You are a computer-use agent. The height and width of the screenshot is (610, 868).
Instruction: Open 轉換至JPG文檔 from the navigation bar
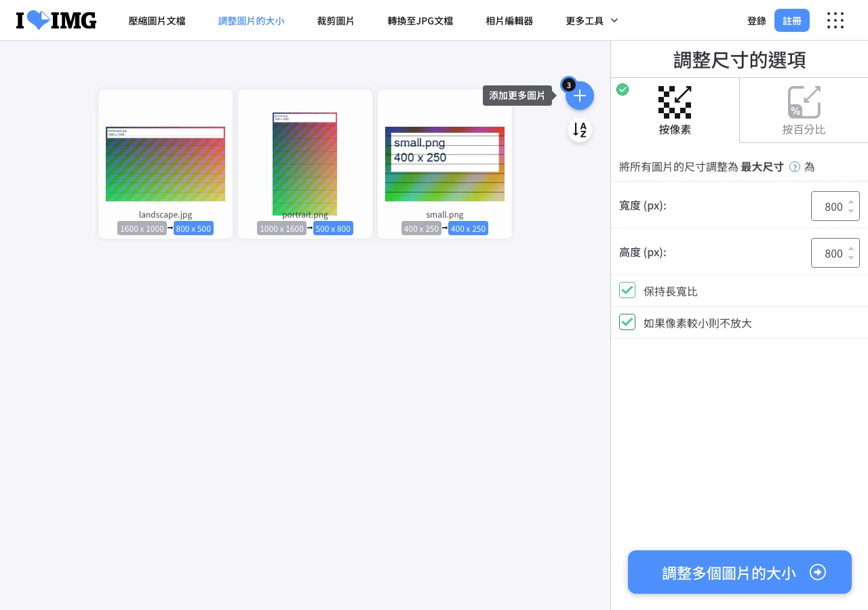click(x=420, y=21)
